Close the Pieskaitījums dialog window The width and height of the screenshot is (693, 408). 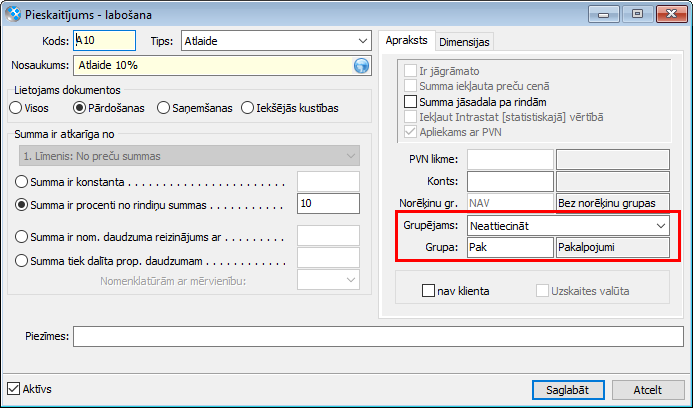[x=667, y=13]
